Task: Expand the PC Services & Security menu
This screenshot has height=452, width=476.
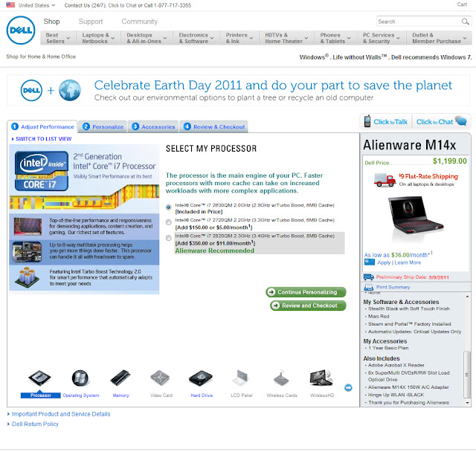Action: pyautogui.click(x=382, y=38)
